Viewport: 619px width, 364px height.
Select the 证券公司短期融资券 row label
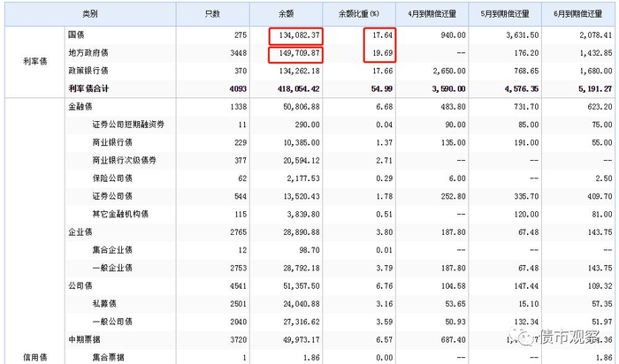click(x=128, y=125)
